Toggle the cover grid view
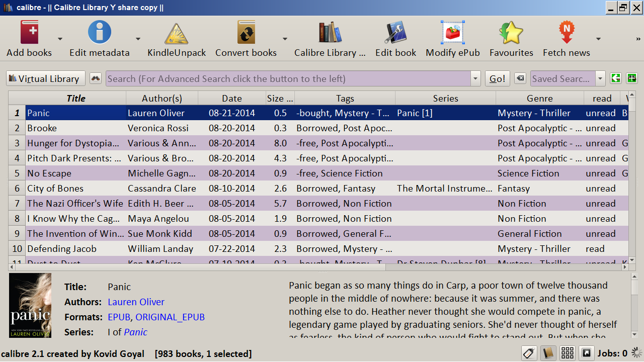The image size is (644, 362). click(568, 353)
